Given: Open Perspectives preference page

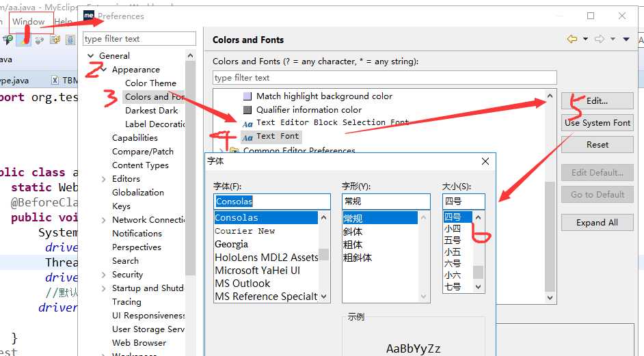Looking at the screenshot, I should coord(136,247).
